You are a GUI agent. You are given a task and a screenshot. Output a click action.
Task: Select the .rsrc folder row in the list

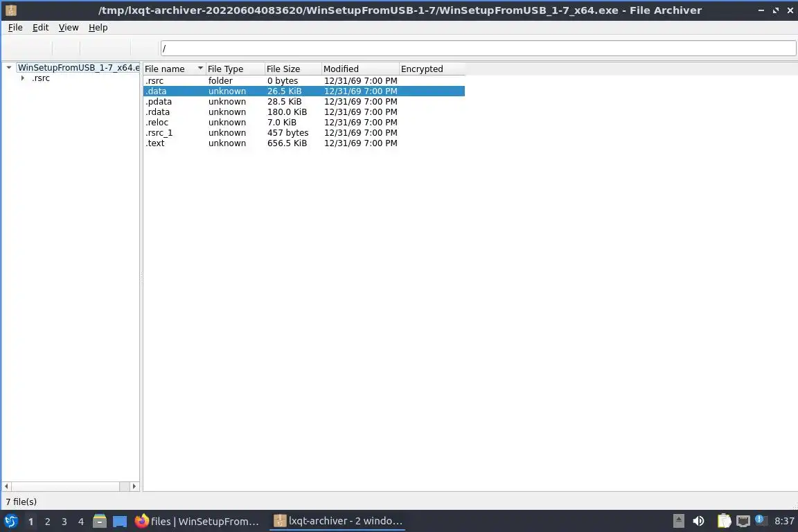tap(304, 80)
